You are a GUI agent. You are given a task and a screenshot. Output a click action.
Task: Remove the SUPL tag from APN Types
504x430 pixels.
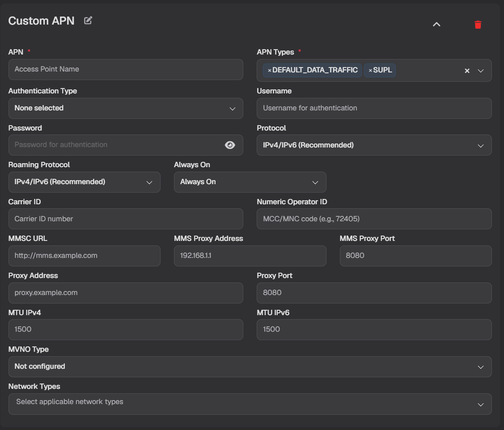(x=370, y=70)
